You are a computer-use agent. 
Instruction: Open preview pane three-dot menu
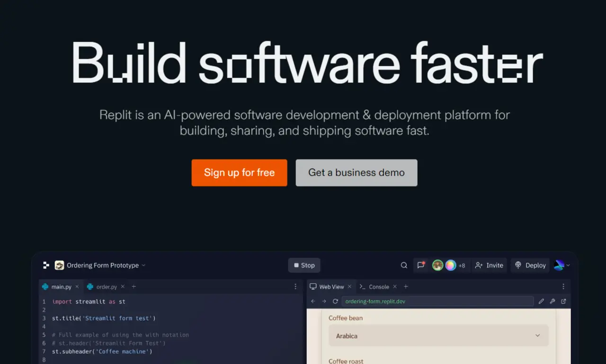click(x=563, y=287)
